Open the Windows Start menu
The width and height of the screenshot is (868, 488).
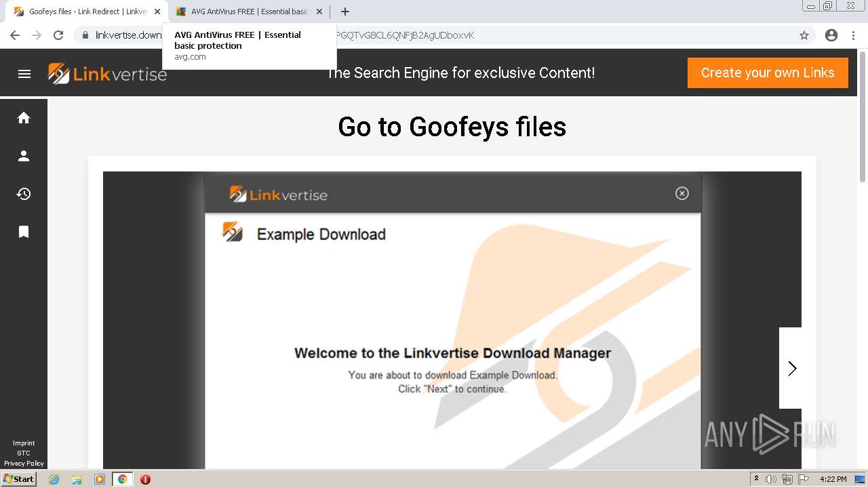[x=18, y=479]
